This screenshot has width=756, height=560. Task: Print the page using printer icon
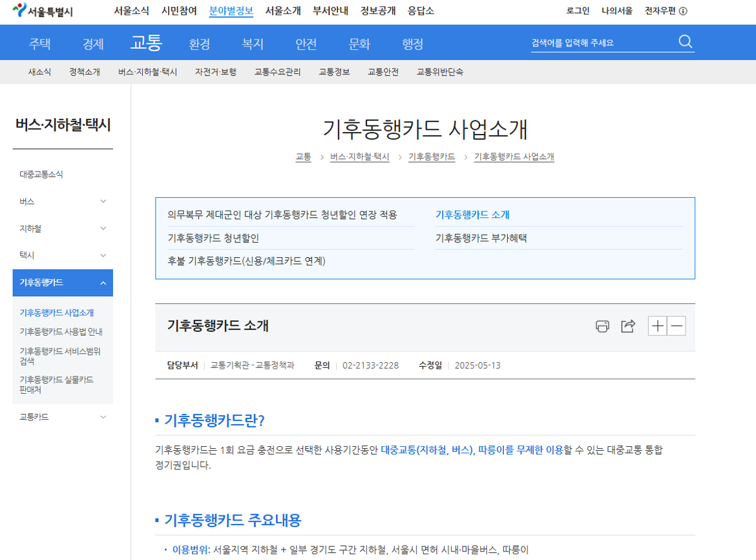pos(602,326)
